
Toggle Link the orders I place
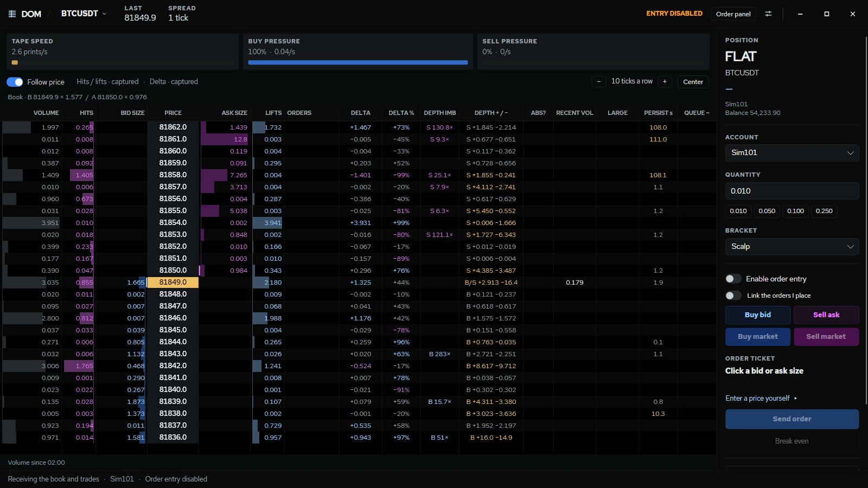(x=733, y=296)
